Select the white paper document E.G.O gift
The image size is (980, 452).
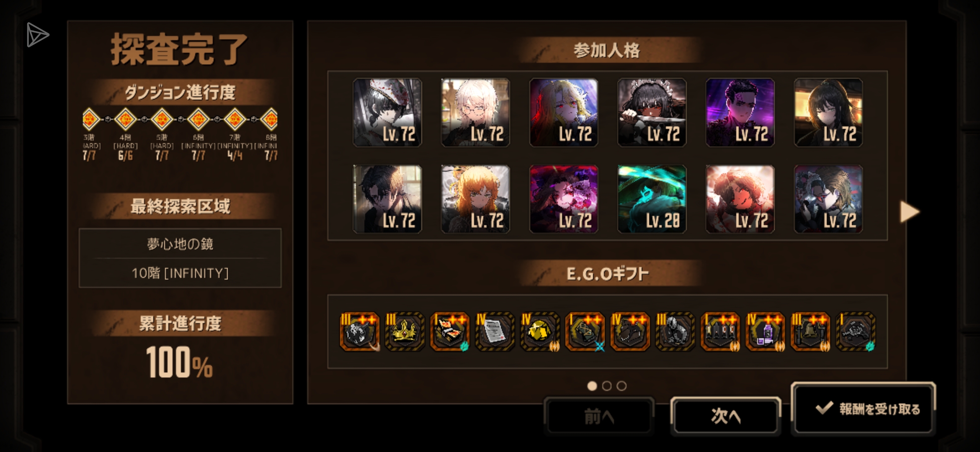tap(495, 332)
